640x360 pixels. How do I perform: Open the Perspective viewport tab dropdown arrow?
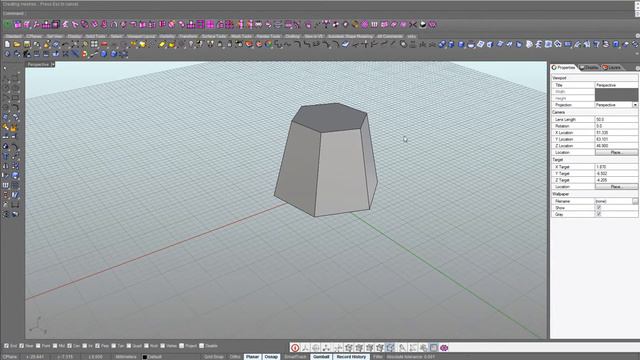pos(53,64)
